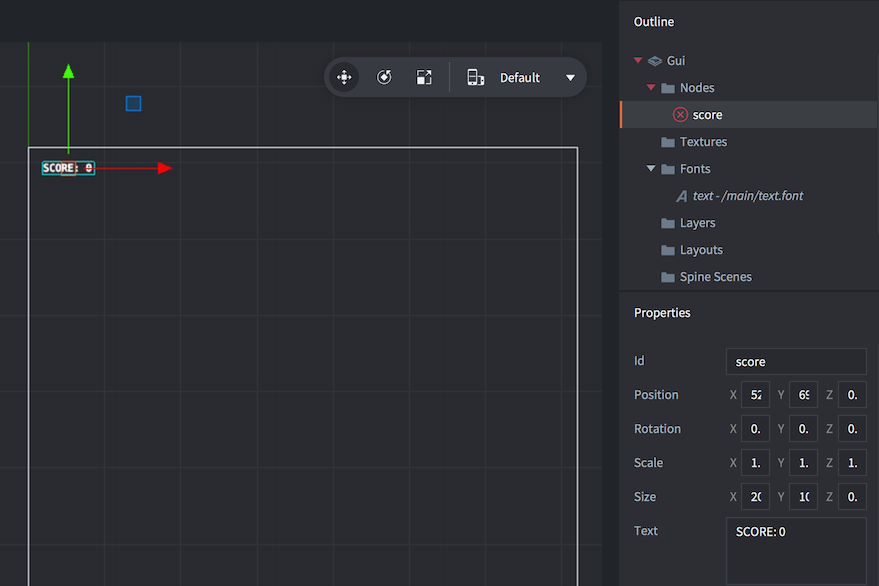Select the Rotate tool in toolbar
This screenshot has width=879, height=586.
[384, 78]
